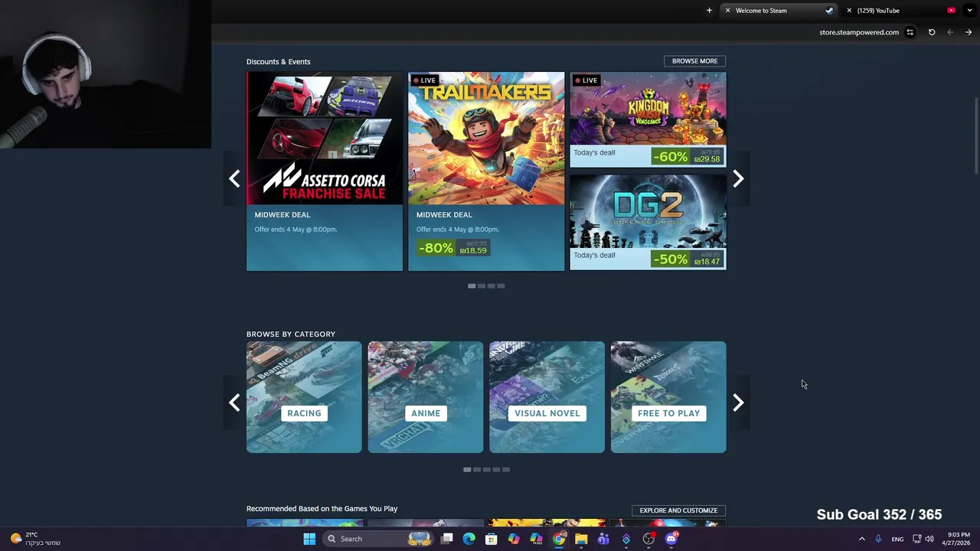This screenshot has height=551, width=980.
Task: Click the Discounts & Events heading
Action: [279, 61]
